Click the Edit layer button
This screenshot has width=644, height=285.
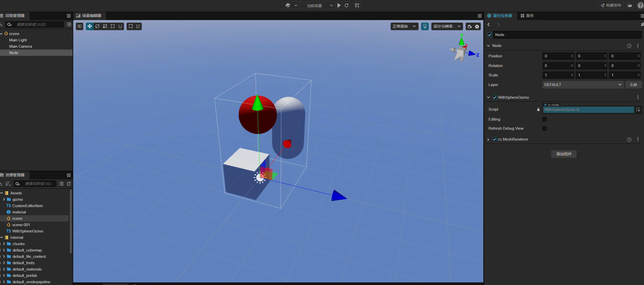coord(633,85)
